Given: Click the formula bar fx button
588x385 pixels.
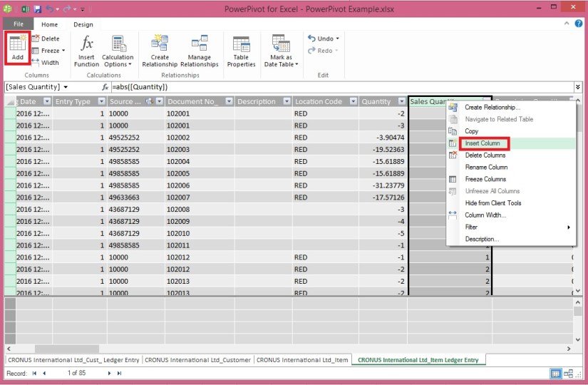Looking at the screenshot, I should (105, 87).
